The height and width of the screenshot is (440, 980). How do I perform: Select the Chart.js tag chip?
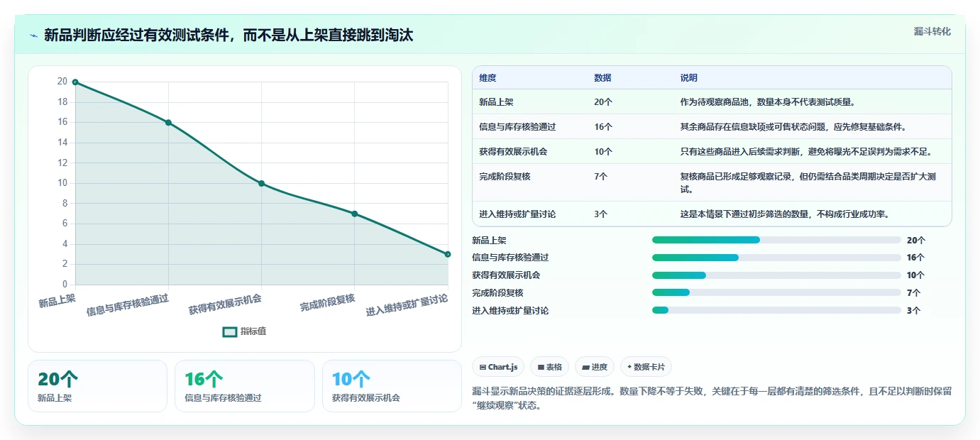(x=498, y=367)
